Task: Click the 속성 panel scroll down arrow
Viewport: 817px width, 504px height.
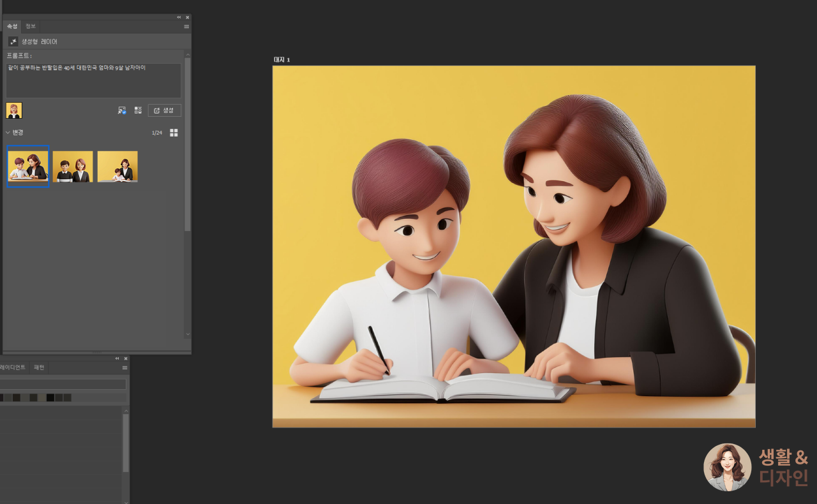Action: (x=188, y=334)
